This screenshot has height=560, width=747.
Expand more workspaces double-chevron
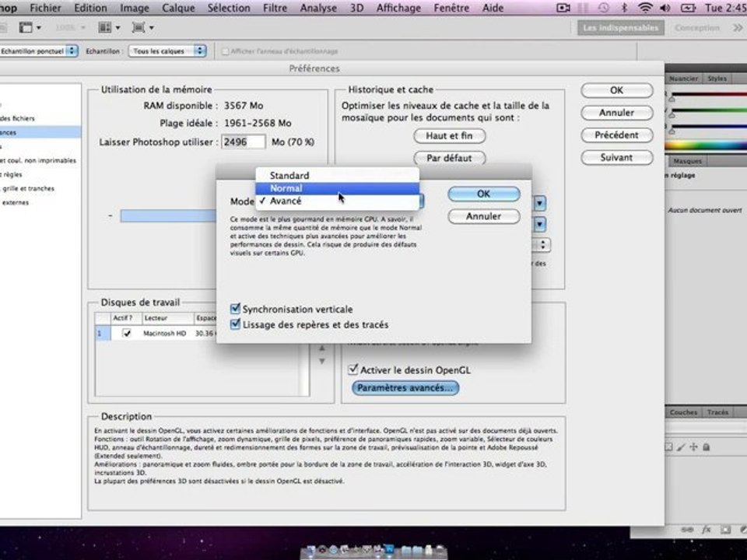[738, 28]
